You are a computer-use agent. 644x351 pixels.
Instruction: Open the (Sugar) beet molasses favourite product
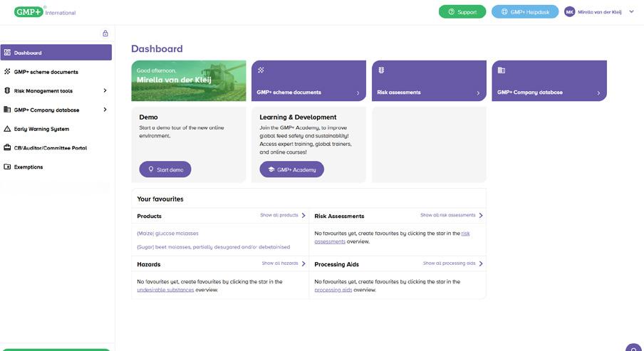point(213,247)
